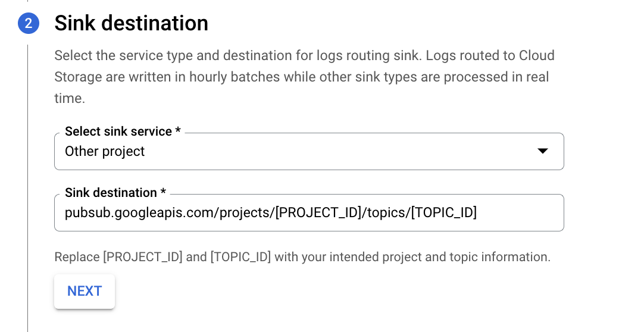The width and height of the screenshot is (644, 332).
Task: Select the 'Other project' value text
Action: (105, 151)
